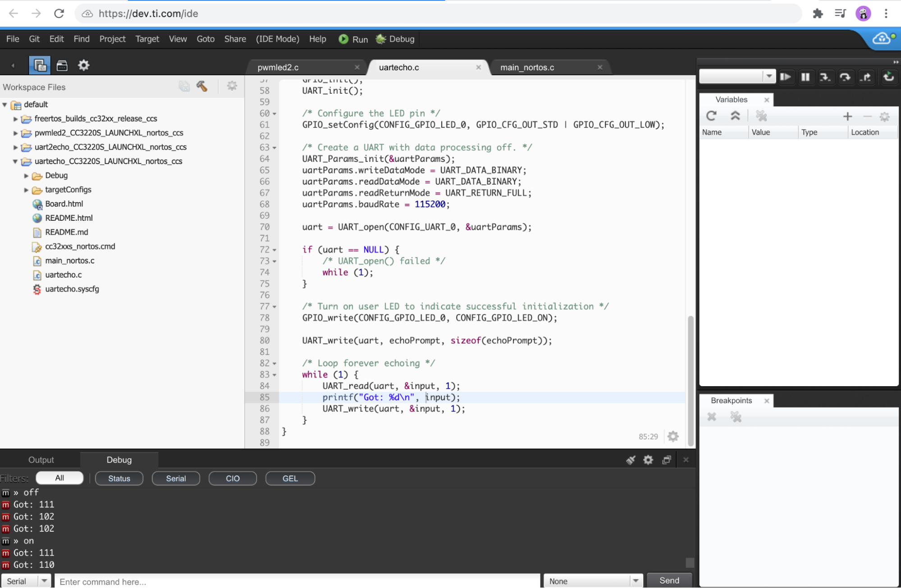The height and width of the screenshot is (588, 901).
Task: Click the Send button
Action: 669,580
